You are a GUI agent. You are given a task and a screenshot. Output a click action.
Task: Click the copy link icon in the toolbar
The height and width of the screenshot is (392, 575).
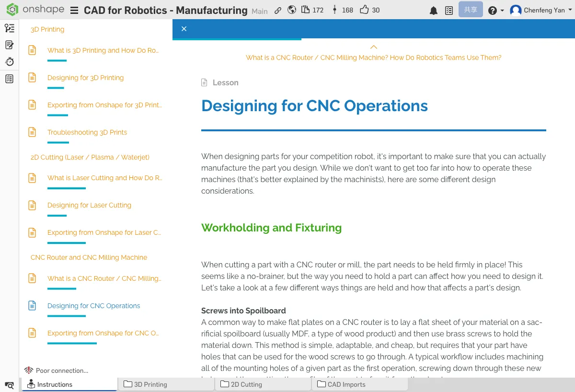click(x=278, y=10)
